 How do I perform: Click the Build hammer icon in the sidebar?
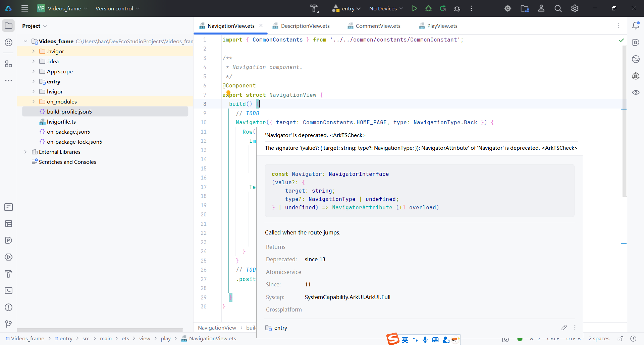coord(9,274)
